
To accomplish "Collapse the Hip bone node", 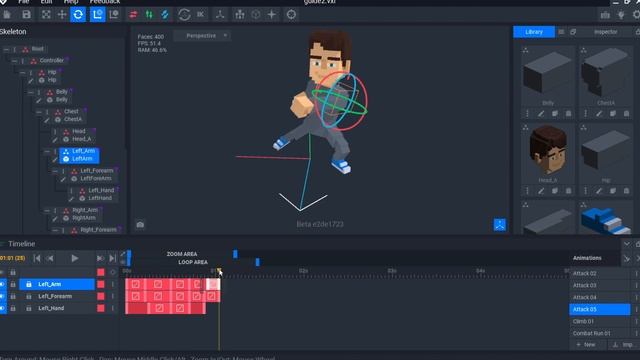I will [x=22, y=73].
